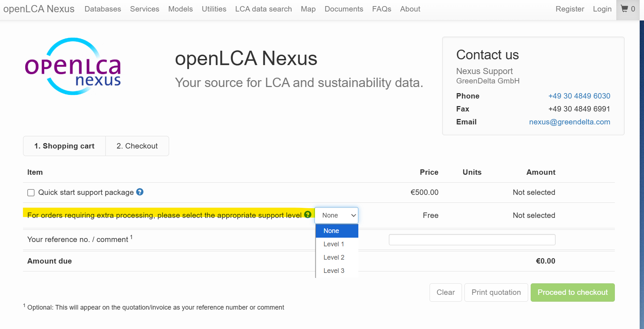This screenshot has height=329, width=644.
Task: Switch to the 2. Checkout tab
Action: tap(137, 146)
